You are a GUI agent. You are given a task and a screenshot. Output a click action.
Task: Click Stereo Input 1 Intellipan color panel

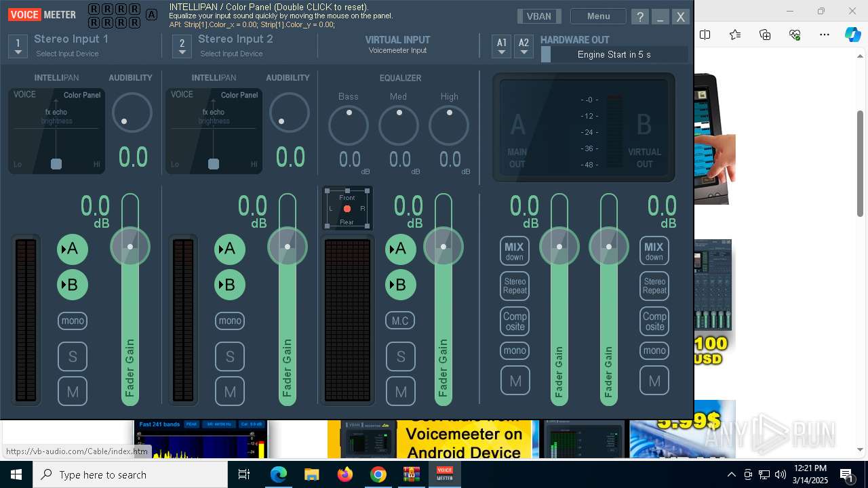[57, 131]
